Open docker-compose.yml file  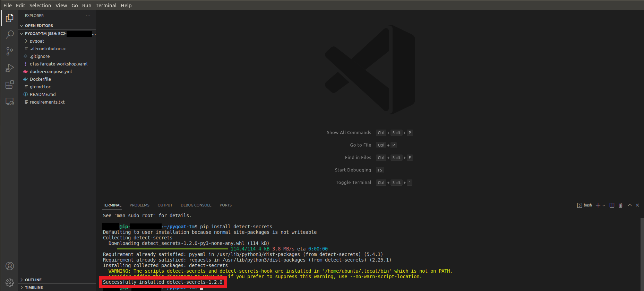(x=57, y=71)
